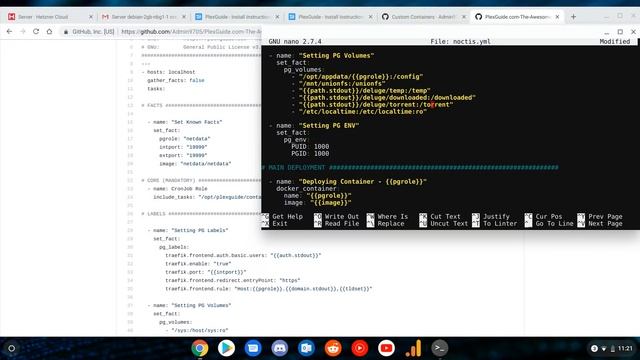Click the MAIN DEPLOYMENT comment line in nano
The width and height of the screenshot is (640, 360).
coord(410,167)
